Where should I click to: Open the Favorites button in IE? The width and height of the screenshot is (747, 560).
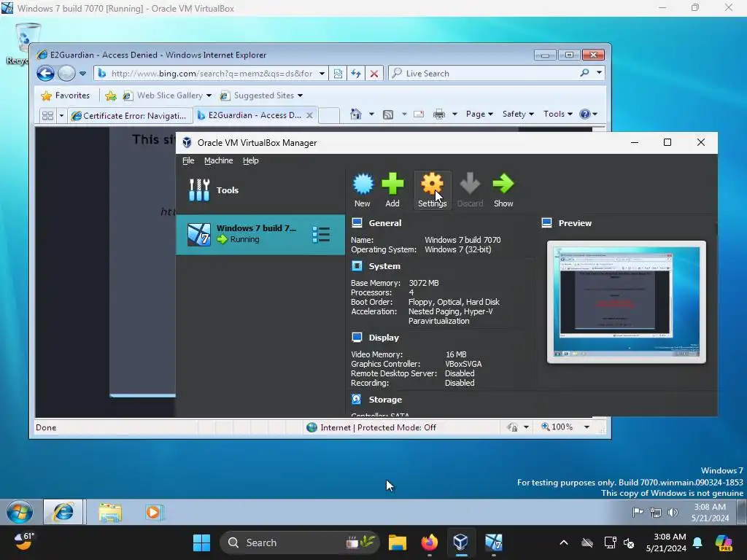click(x=65, y=96)
